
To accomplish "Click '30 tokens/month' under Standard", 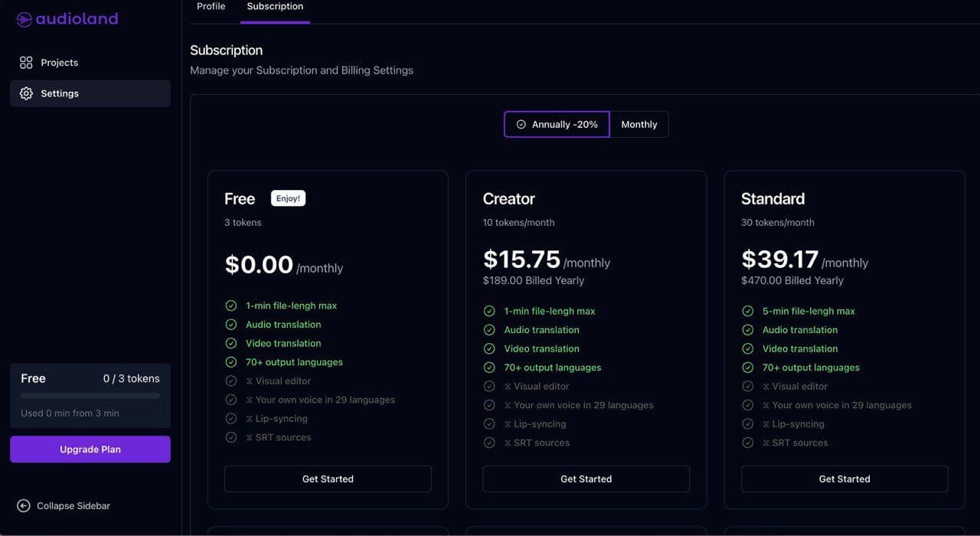I will tap(778, 223).
